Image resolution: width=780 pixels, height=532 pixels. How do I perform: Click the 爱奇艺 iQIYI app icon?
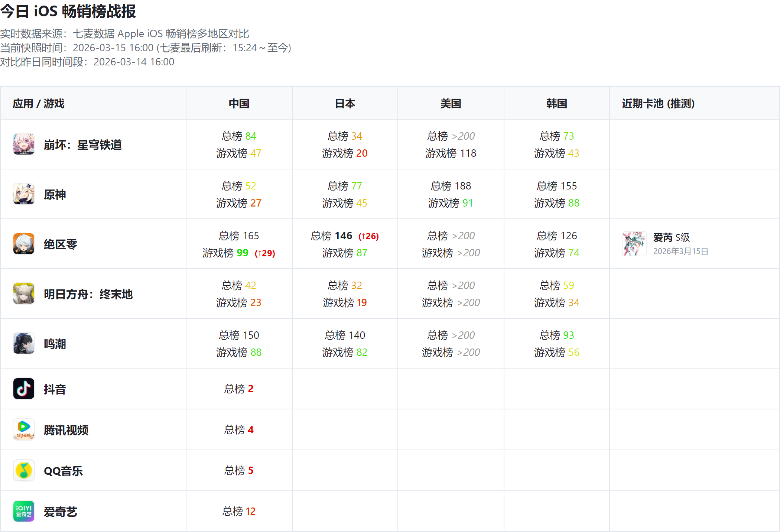coord(24,511)
